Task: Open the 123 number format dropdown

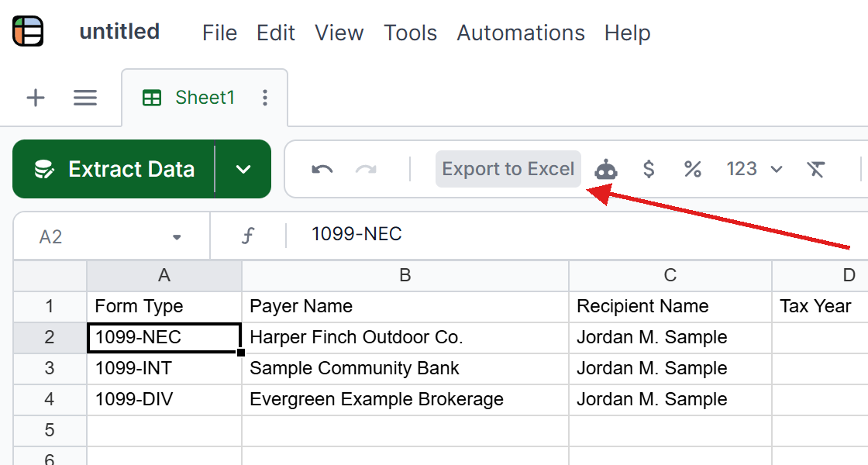Action: click(754, 169)
